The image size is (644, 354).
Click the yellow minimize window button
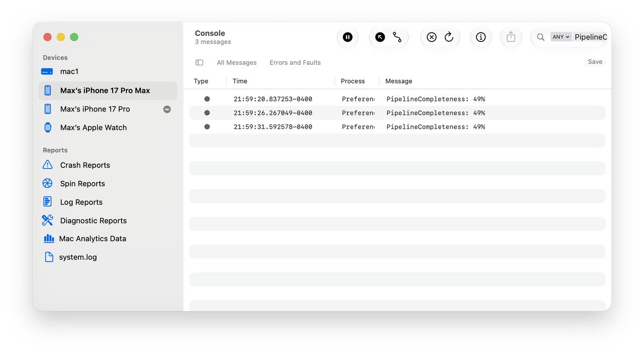pyautogui.click(x=61, y=38)
